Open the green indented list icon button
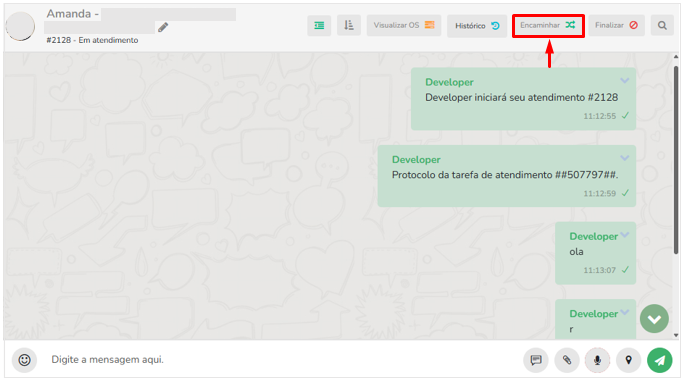 (319, 25)
